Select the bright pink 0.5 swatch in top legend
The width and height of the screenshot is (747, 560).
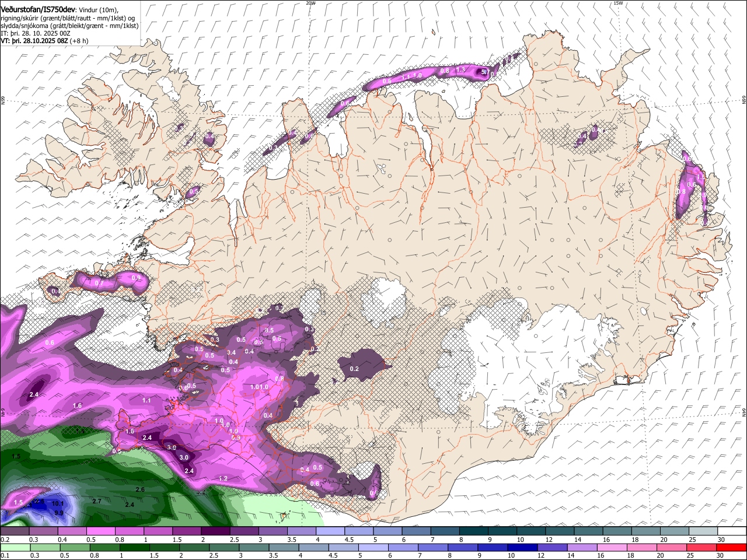tap(100, 531)
